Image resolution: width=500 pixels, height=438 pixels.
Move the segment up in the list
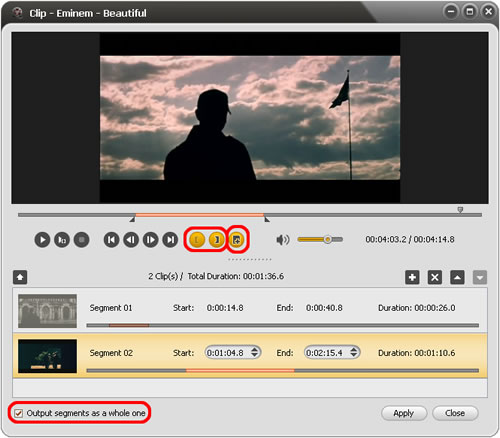457,277
